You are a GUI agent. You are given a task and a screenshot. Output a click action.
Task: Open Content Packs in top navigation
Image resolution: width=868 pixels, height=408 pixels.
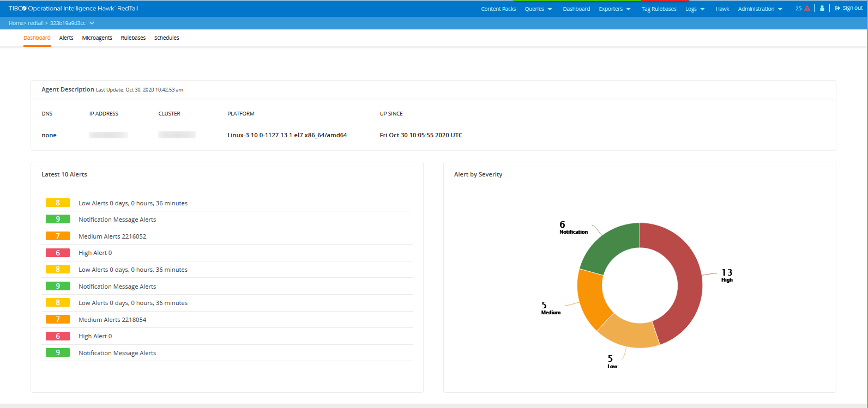[x=498, y=9]
